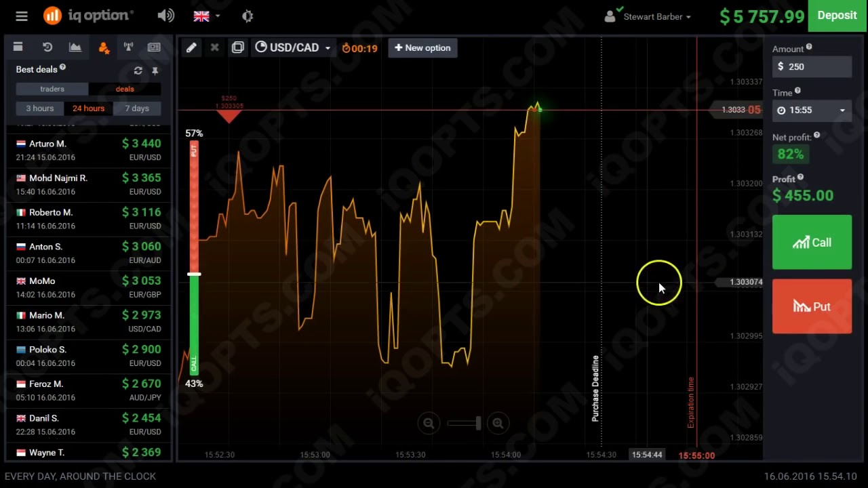Select the 7 days filter

[x=137, y=108]
